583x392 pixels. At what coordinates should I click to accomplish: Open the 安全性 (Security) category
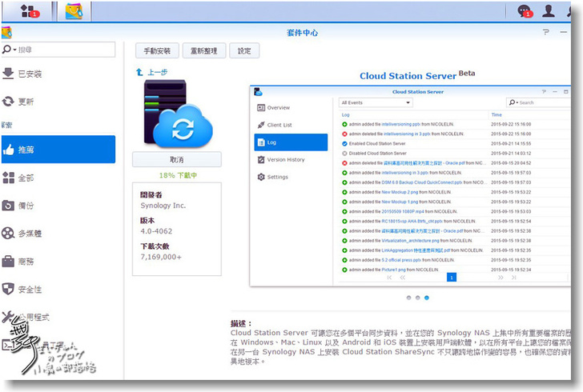(30, 289)
